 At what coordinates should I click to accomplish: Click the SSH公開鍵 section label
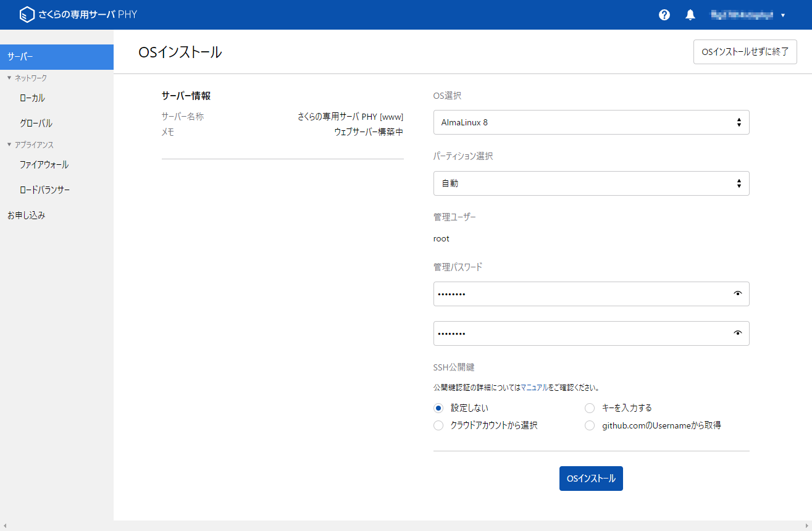[x=454, y=367]
